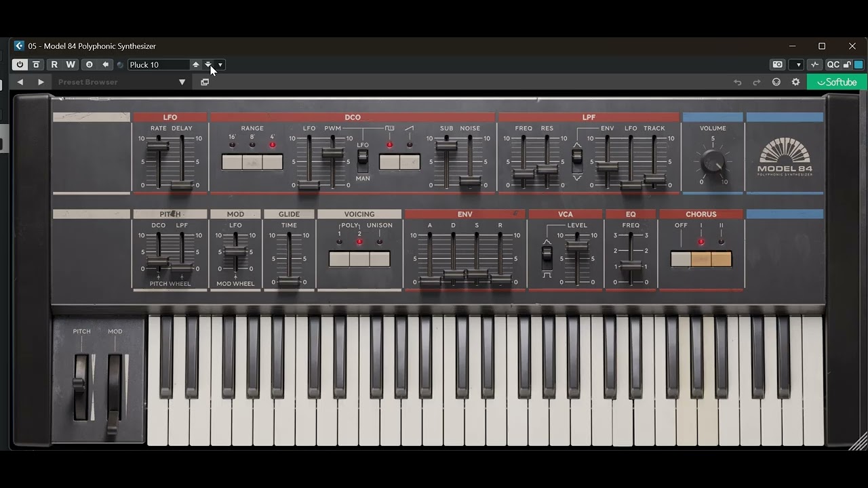Screen dimensions: 868x488
Task: Click the redo arrow icon
Action: (757, 82)
